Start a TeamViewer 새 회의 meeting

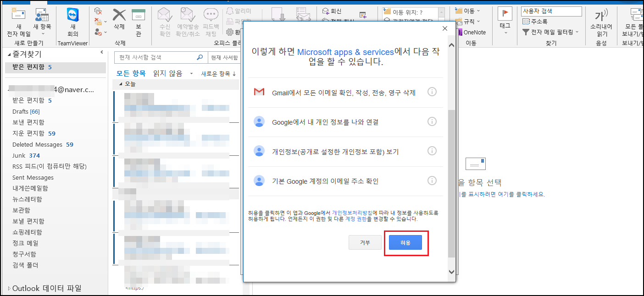[72, 22]
